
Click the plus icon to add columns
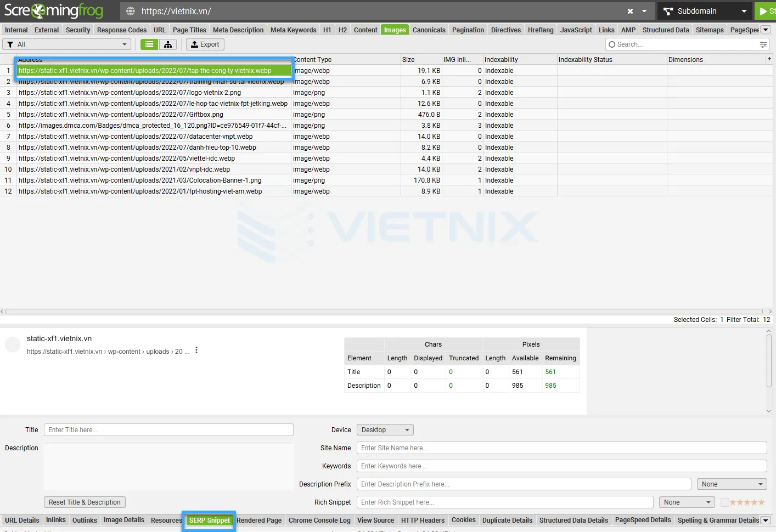[769, 59]
